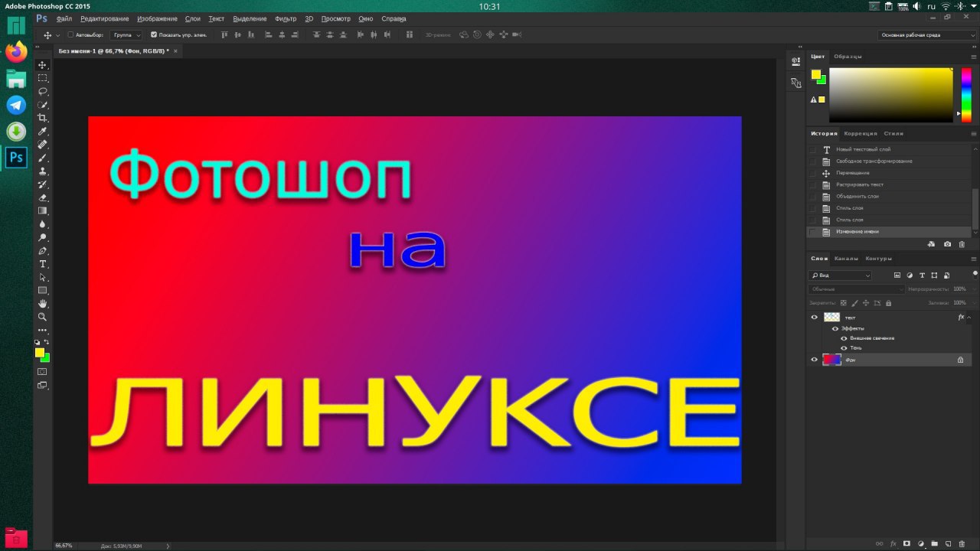980x551 pixels.
Task: Toggle the layer filter on/off switch
Action: tap(975, 274)
